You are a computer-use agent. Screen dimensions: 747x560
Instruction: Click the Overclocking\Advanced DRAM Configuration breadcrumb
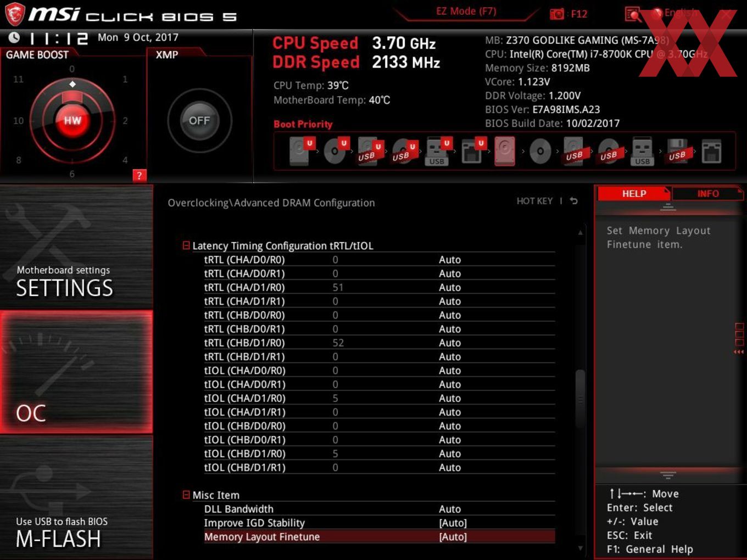coord(271,203)
